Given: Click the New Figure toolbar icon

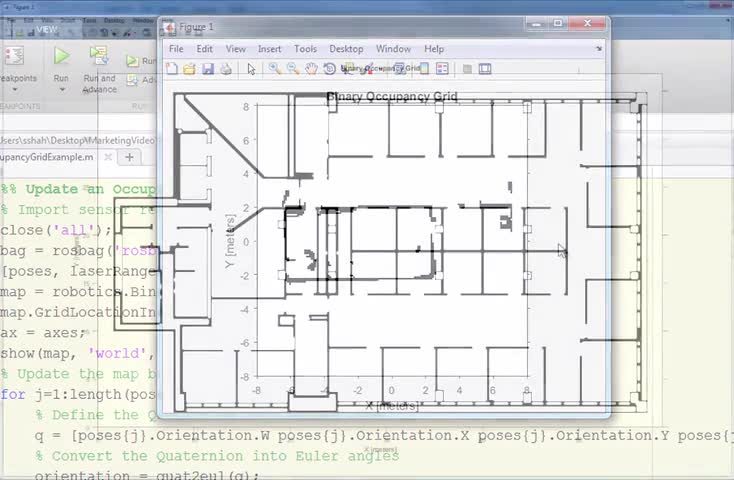Looking at the screenshot, I should click(x=172, y=69).
